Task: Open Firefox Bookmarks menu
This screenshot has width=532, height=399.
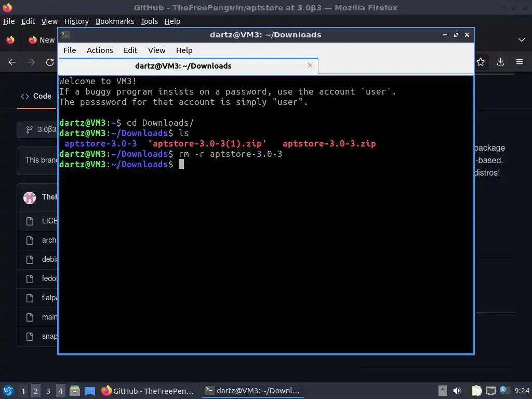Action: tap(115, 21)
